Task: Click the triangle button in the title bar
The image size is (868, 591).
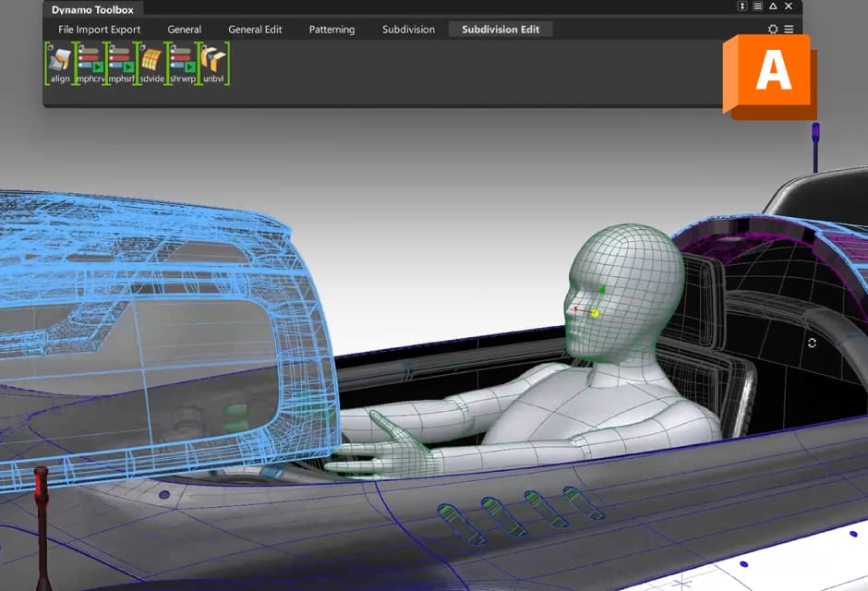Action: click(x=774, y=6)
